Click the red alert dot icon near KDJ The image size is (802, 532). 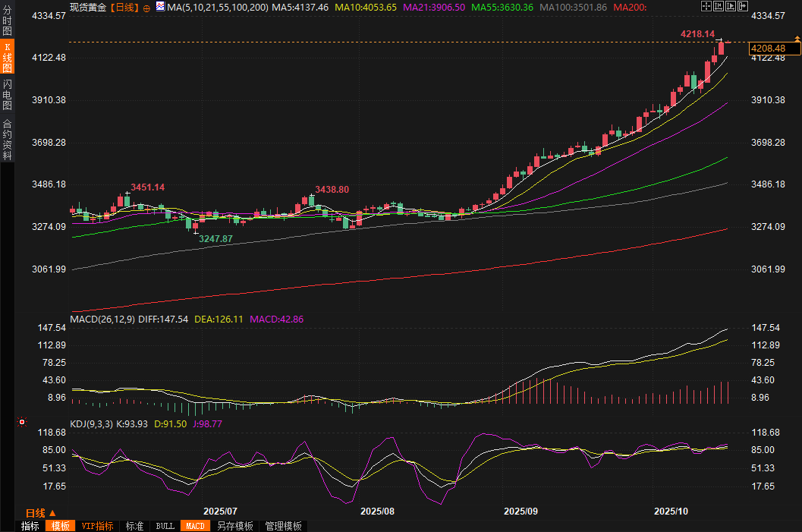[21, 422]
